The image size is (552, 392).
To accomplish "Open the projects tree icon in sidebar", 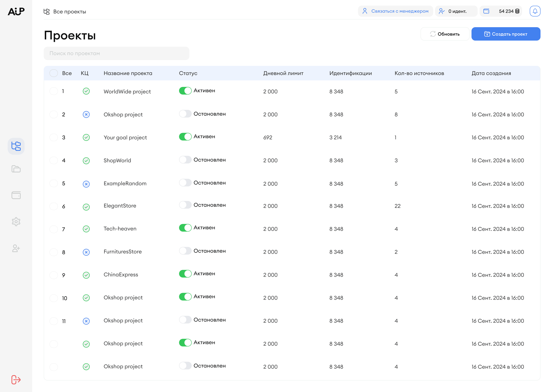I will click(16, 146).
